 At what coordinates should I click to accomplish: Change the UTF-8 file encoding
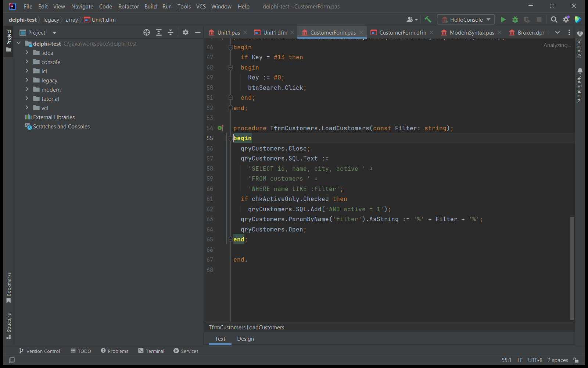click(535, 360)
